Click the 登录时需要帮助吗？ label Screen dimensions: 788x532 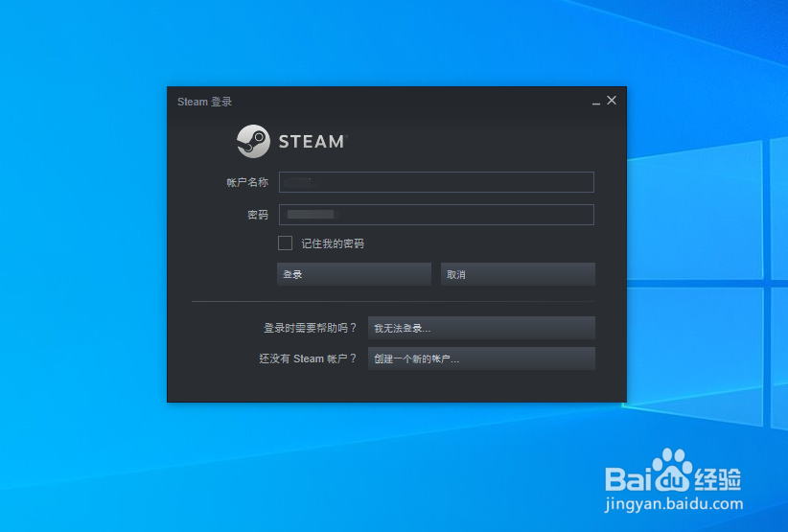coord(310,328)
